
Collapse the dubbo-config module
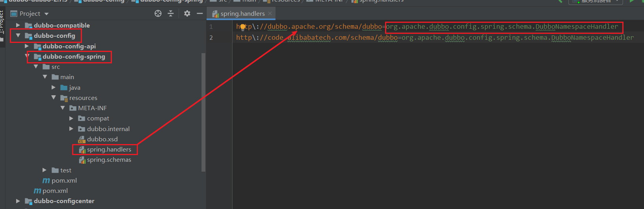18,35
